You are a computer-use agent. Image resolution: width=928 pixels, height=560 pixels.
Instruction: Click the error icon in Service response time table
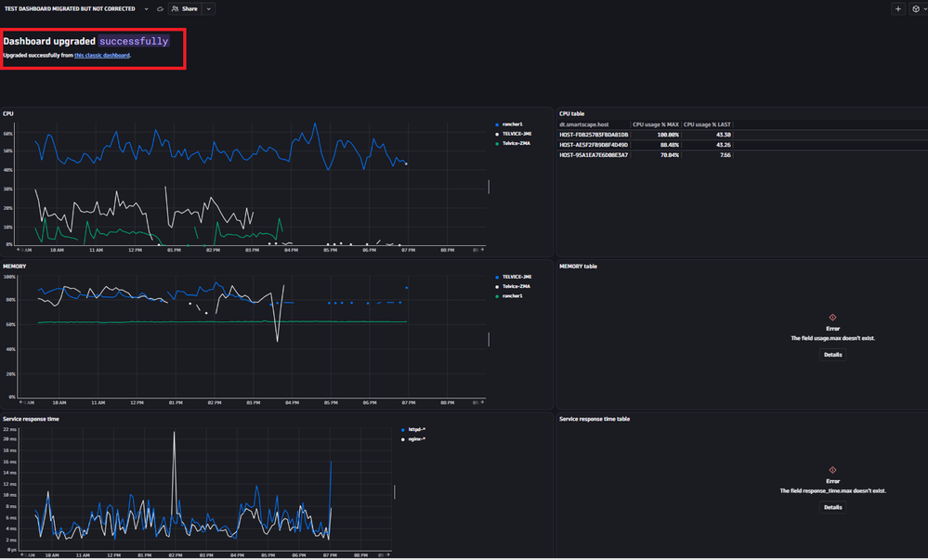832,470
